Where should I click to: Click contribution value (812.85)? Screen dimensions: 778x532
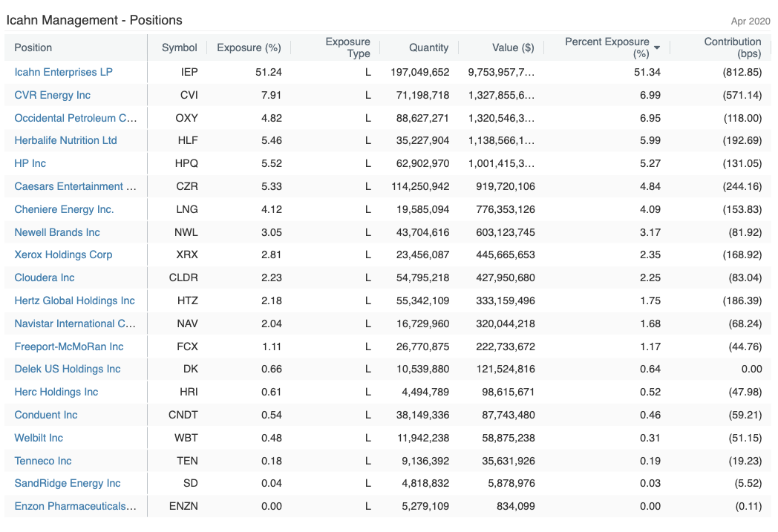742,73
